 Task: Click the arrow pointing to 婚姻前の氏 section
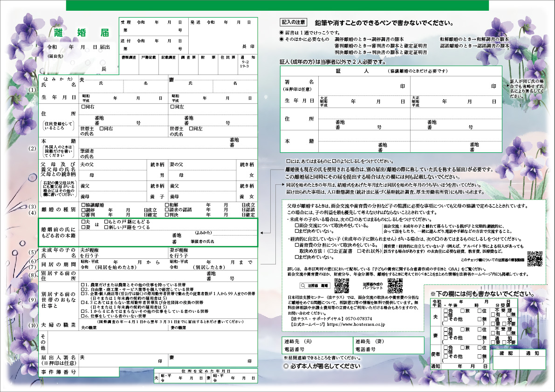[x=262, y=232]
